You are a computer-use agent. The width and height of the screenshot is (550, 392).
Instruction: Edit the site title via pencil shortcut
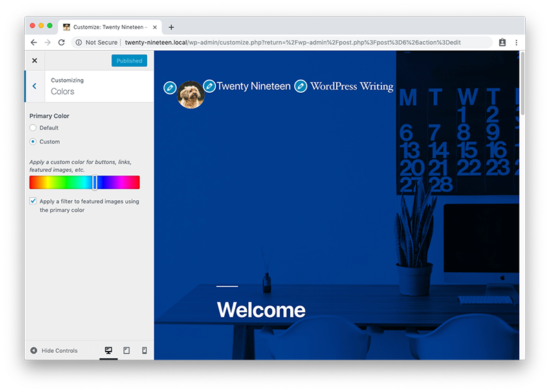click(x=210, y=86)
